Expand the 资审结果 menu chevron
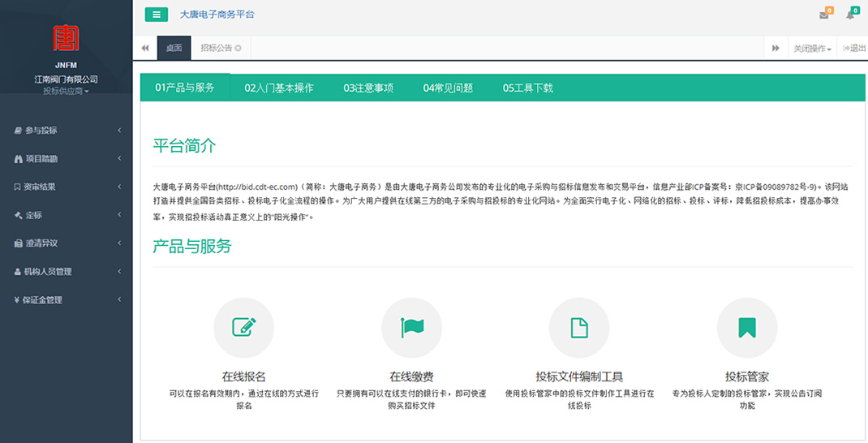Screen dimensions: 868x443 119,187
